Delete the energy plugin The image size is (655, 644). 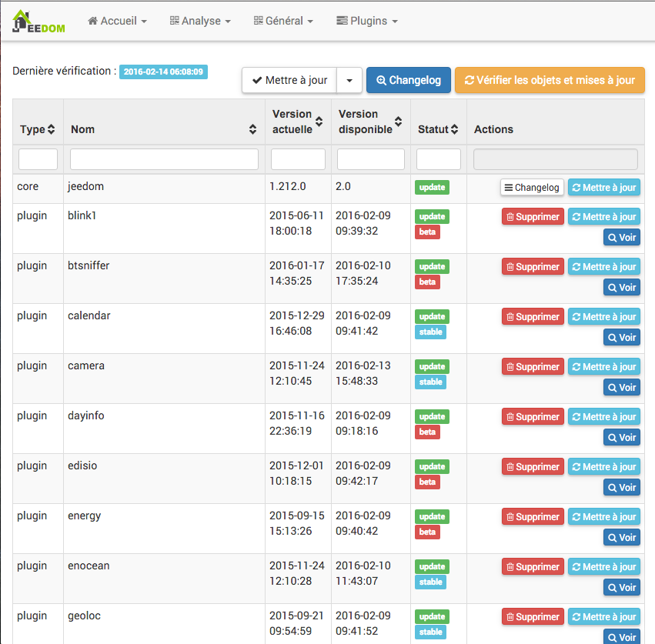533,516
